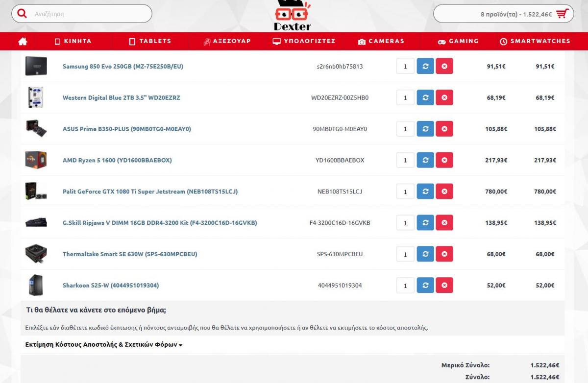Image resolution: width=588 pixels, height=383 pixels.
Task: Click the Western Digital hard drive thumbnail
Action: pyautogui.click(x=36, y=97)
